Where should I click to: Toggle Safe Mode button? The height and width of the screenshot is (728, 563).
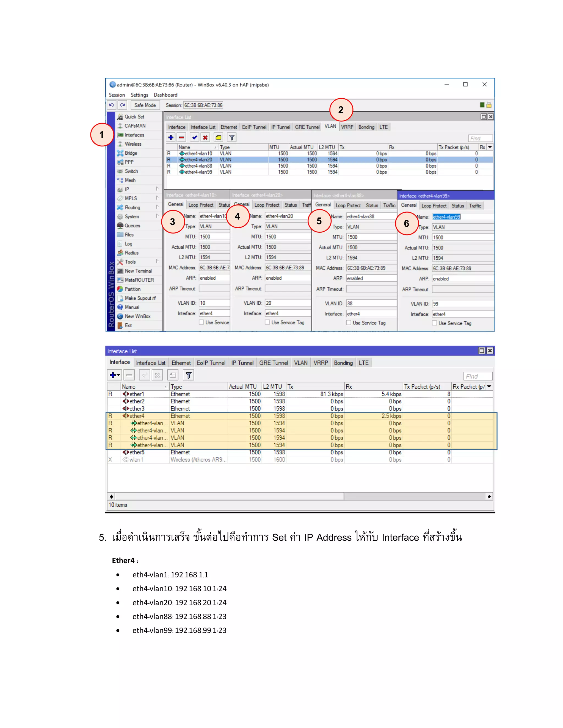145,105
